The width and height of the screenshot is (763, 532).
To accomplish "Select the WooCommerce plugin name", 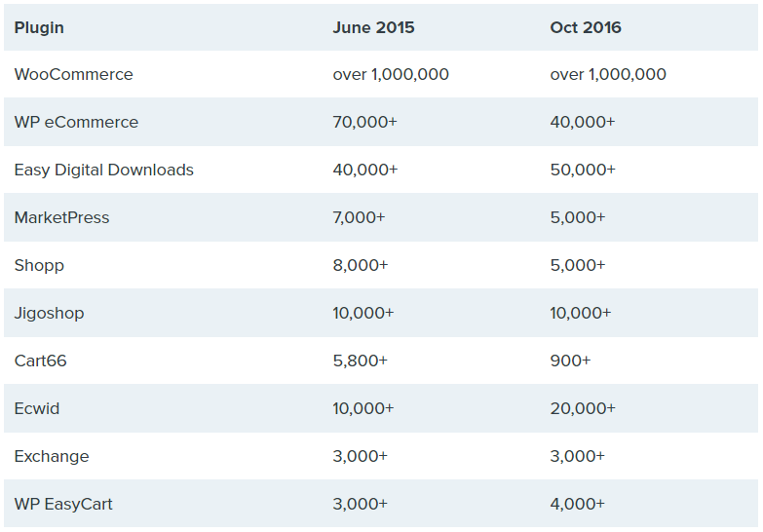I will 73,74.
